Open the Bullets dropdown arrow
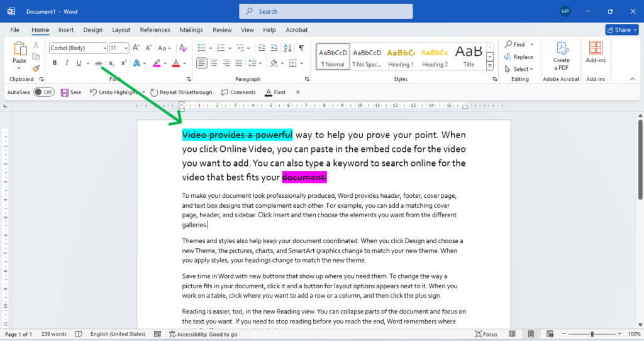 click(x=211, y=48)
